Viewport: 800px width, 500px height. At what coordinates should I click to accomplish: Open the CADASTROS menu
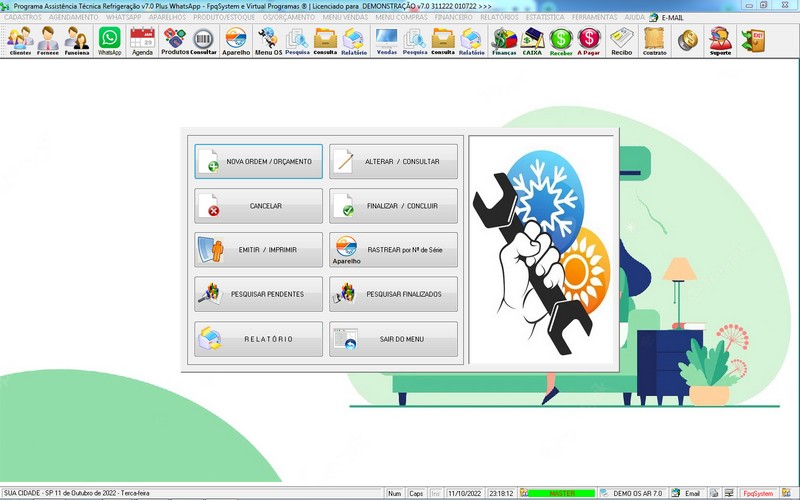(x=23, y=17)
